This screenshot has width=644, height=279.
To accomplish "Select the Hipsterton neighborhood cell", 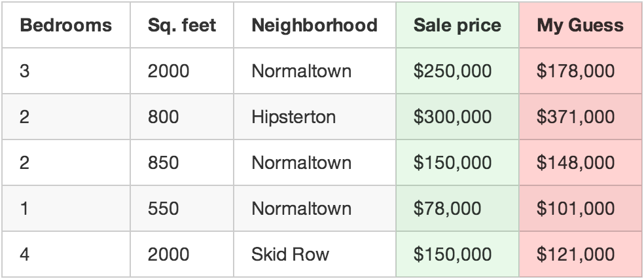I will point(293,117).
